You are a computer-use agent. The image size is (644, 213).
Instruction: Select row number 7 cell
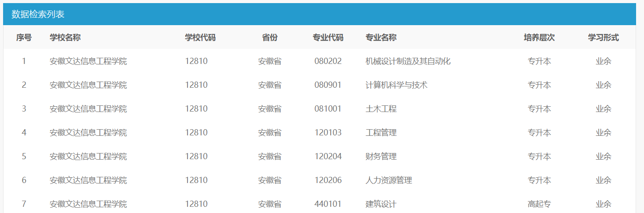point(24,204)
